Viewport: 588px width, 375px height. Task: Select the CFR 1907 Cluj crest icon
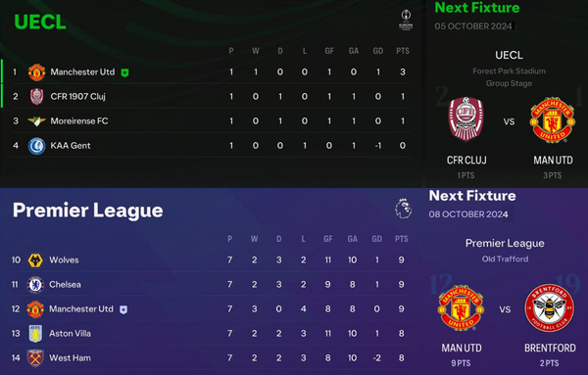(37, 97)
